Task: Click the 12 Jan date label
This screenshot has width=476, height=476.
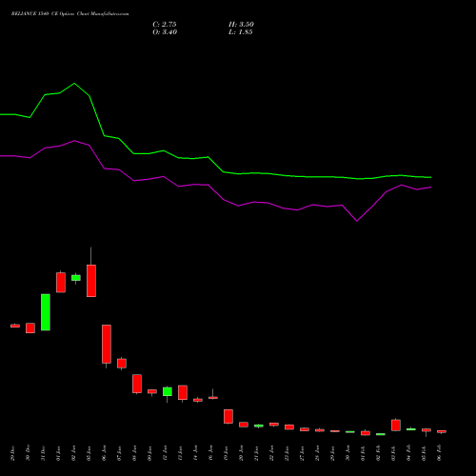Action: tap(165, 453)
